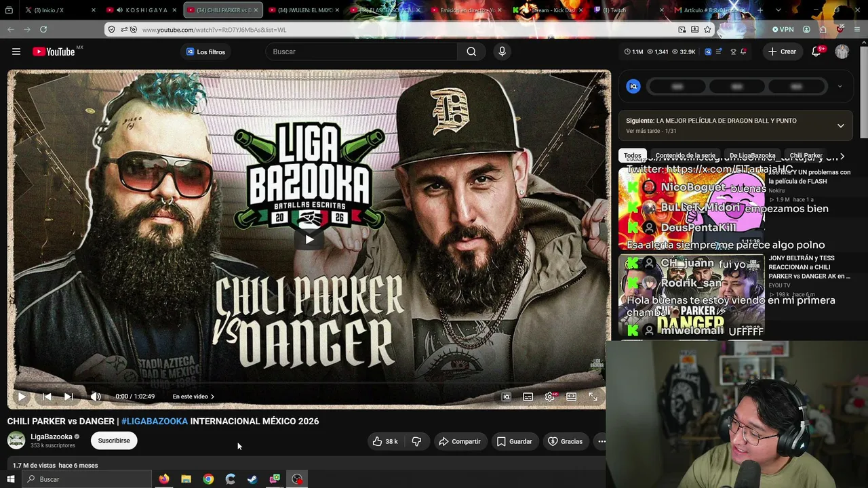Go to YouTube home via logo
868x488 pixels.
pos(54,52)
